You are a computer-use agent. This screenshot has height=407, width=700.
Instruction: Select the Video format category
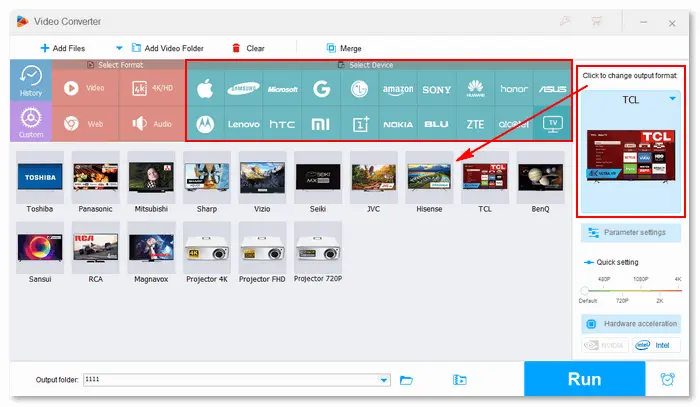[85, 88]
